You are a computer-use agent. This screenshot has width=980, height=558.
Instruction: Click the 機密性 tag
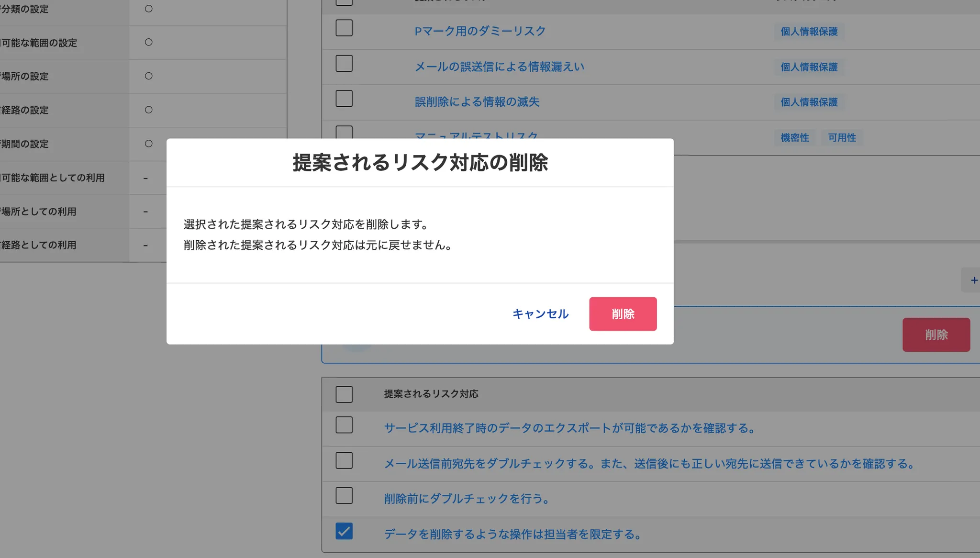pyautogui.click(x=794, y=138)
